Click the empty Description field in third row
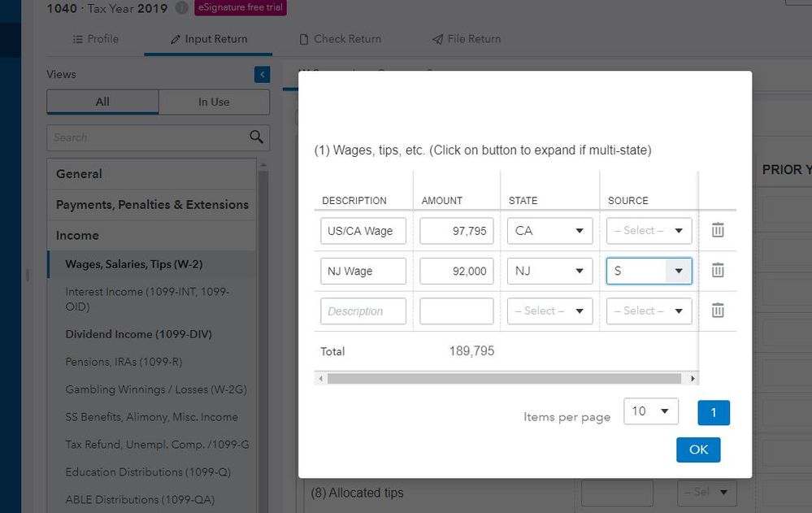Viewport: 812px width, 513px height. 363,311
